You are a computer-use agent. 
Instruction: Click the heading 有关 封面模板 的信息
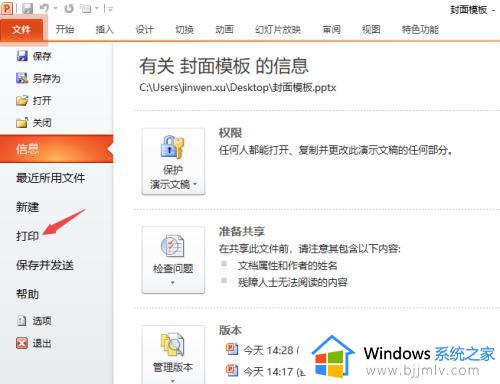click(224, 66)
